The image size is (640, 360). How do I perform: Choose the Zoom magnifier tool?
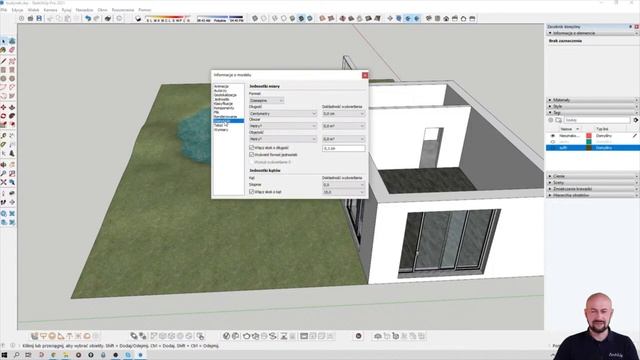pos(4,174)
